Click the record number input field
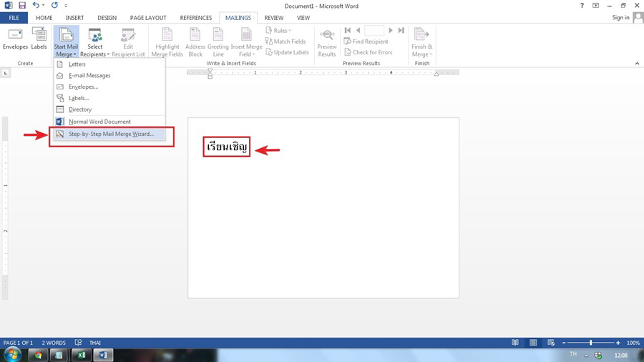 374,30
